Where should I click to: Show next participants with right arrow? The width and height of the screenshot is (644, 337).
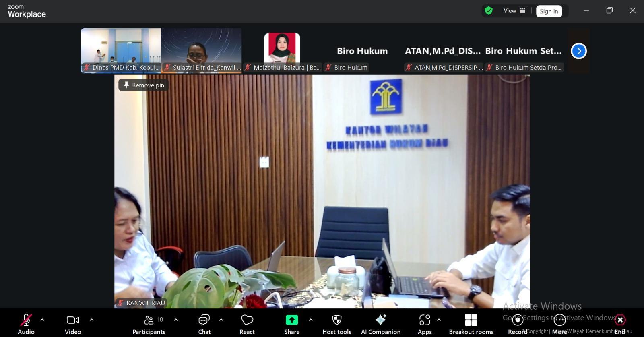pyautogui.click(x=579, y=51)
